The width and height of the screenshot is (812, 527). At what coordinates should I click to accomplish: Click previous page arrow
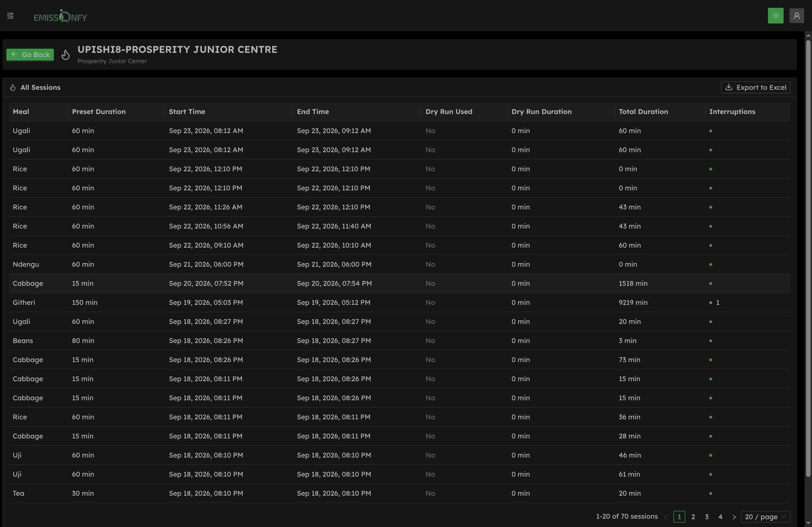pyautogui.click(x=666, y=517)
